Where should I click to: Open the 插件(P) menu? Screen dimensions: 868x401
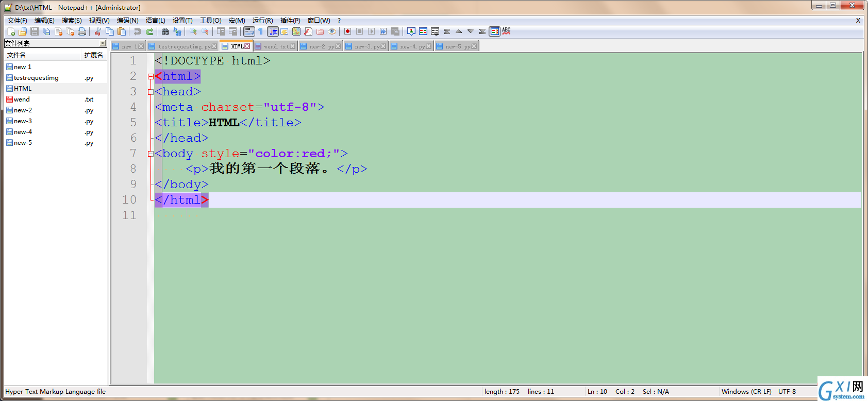(x=290, y=21)
